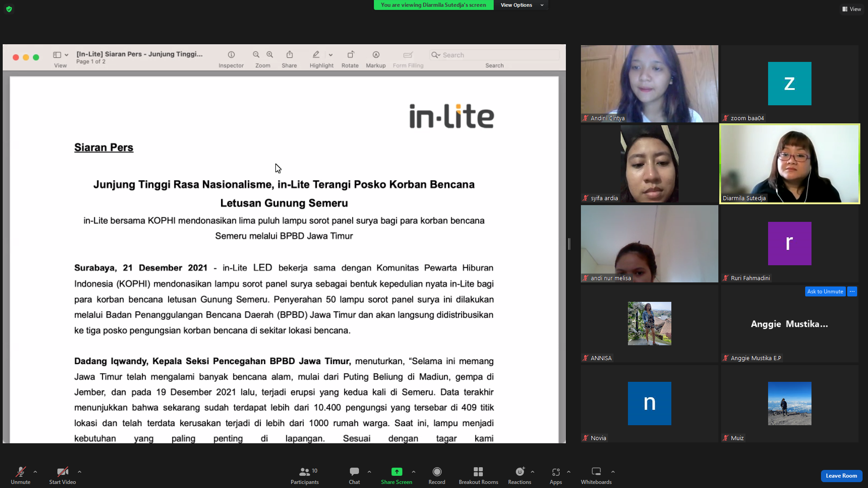868x488 pixels.
Task: Select Muiz's participant tile
Action: coord(789,404)
